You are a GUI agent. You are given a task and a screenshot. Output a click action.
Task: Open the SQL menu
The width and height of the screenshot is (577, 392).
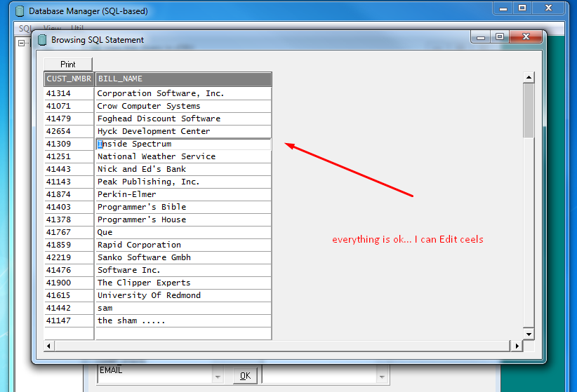[25, 29]
